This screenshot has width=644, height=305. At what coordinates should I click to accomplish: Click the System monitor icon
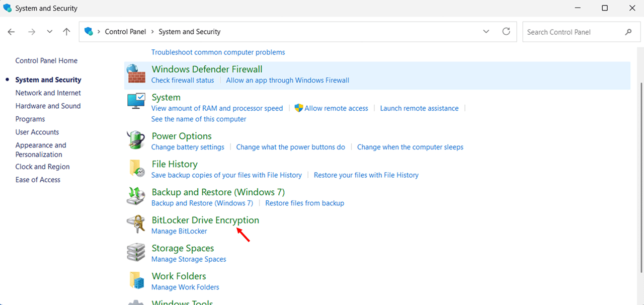[x=135, y=101]
